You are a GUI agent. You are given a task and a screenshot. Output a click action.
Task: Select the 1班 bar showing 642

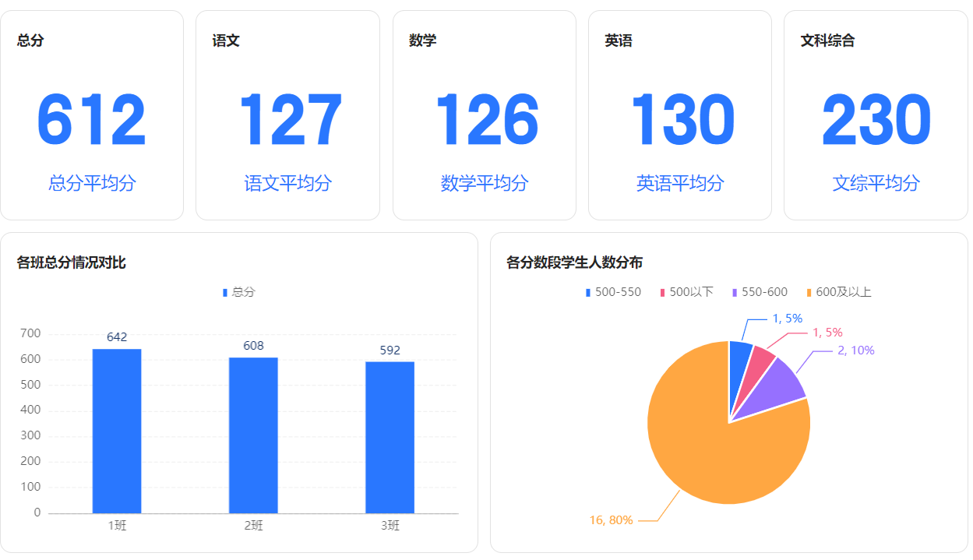coord(117,431)
